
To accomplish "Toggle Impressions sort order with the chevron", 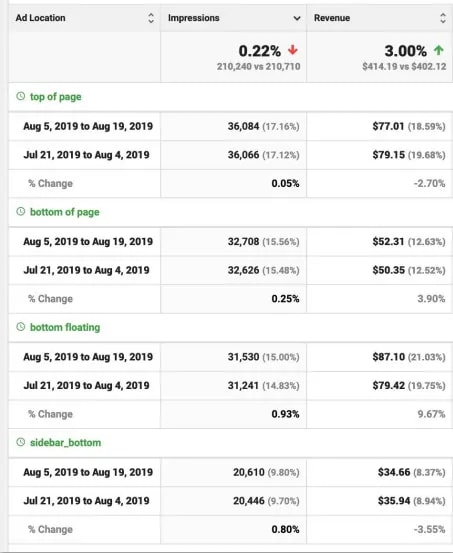I will (297, 18).
